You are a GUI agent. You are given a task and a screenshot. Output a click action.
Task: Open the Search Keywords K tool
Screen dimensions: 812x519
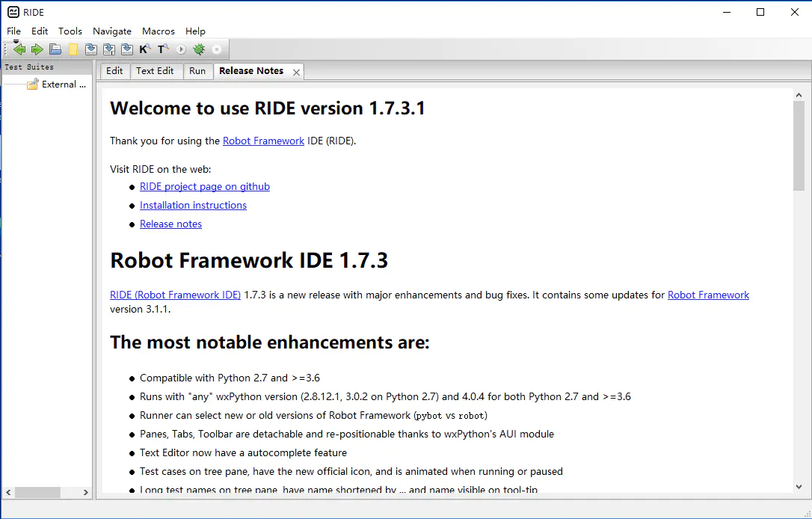(145, 49)
